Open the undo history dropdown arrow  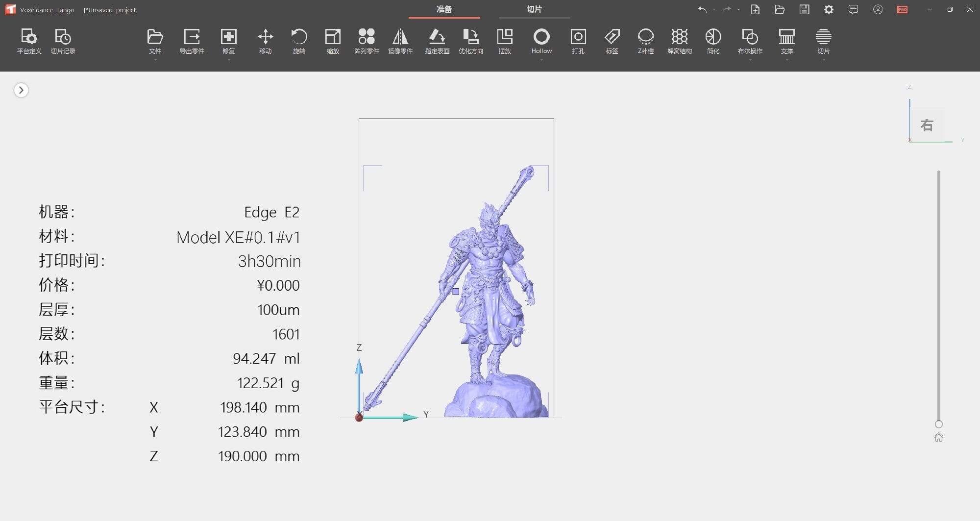point(714,9)
